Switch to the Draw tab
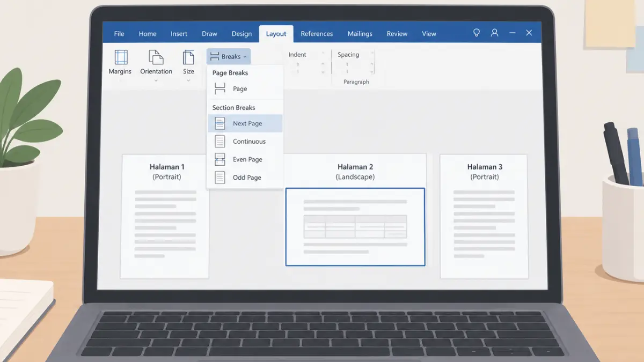This screenshot has height=362, width=644. 209,34
